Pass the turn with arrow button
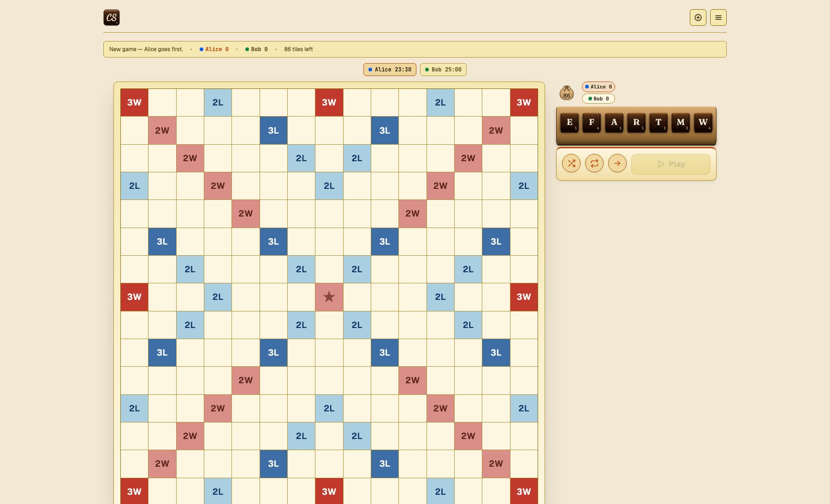 (617, 163)
